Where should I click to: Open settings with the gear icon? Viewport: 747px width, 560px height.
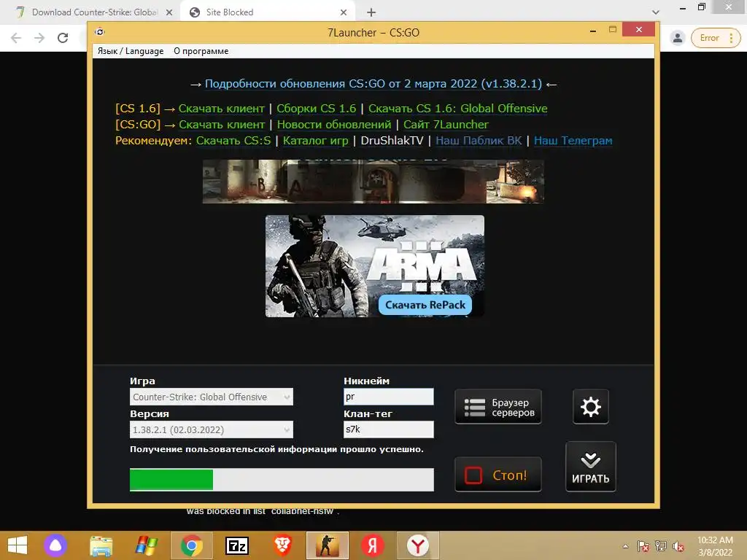pyautogui.click(x=590, y=407)
